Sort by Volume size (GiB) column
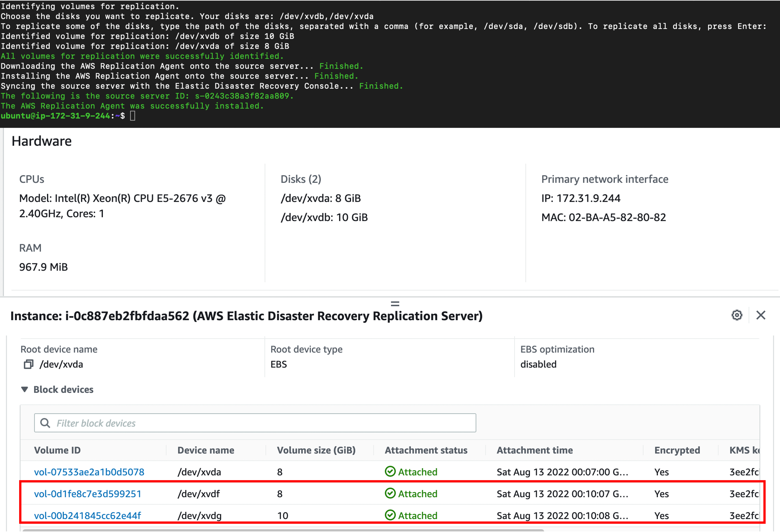780x532 pixels. pyautogui.click(x=316, y=450)
